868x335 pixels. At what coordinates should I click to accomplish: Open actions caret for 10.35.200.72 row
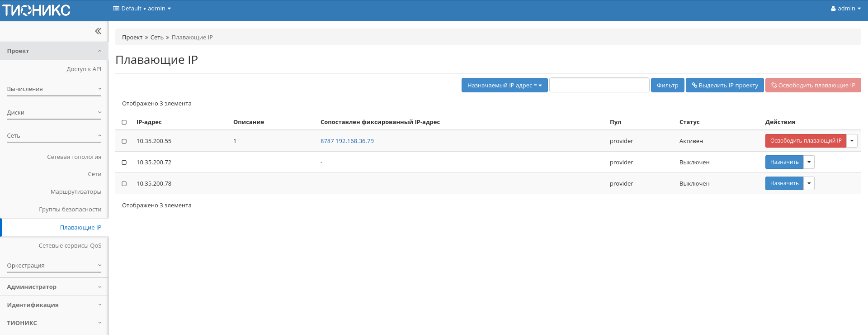pyautogui.click(x=809, y=162)
